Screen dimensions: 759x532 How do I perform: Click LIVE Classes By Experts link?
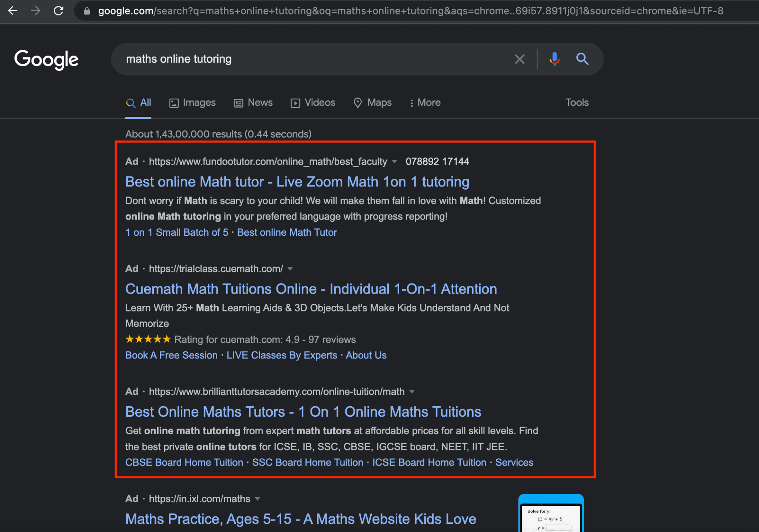pos(282,355)
